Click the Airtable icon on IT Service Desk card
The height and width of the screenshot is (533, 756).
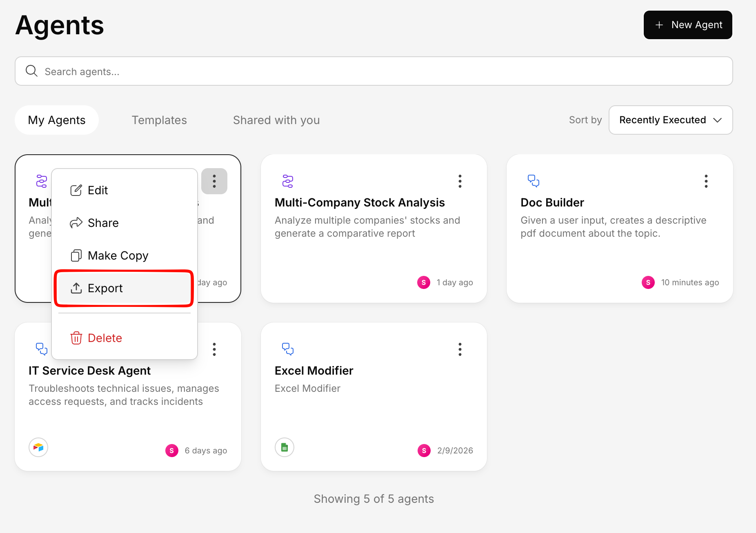pyautogui.click(x=38, y=447)
